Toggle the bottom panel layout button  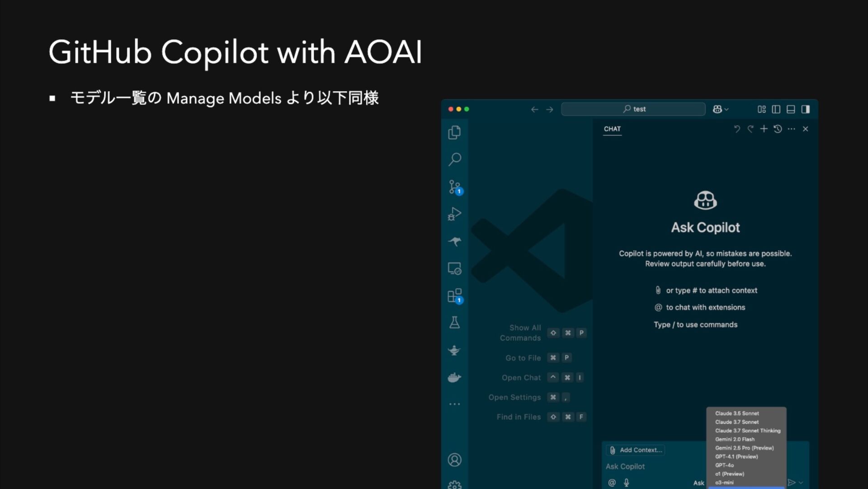(x=791, y=109)
